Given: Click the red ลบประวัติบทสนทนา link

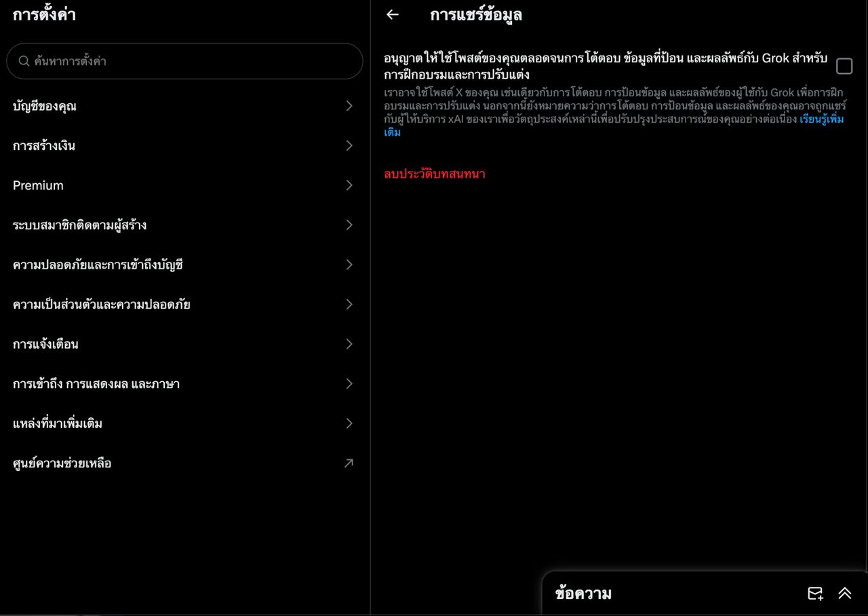Looking at the screenshot, I should pos(435,174).
